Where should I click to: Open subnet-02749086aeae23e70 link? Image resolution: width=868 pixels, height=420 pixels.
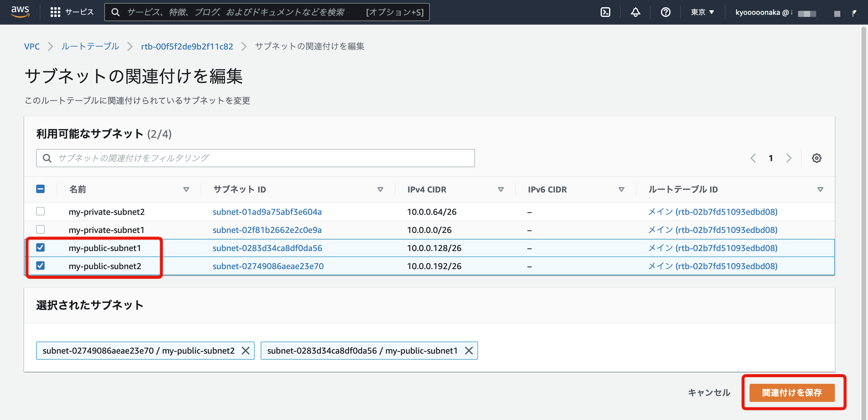click(268, 266)
